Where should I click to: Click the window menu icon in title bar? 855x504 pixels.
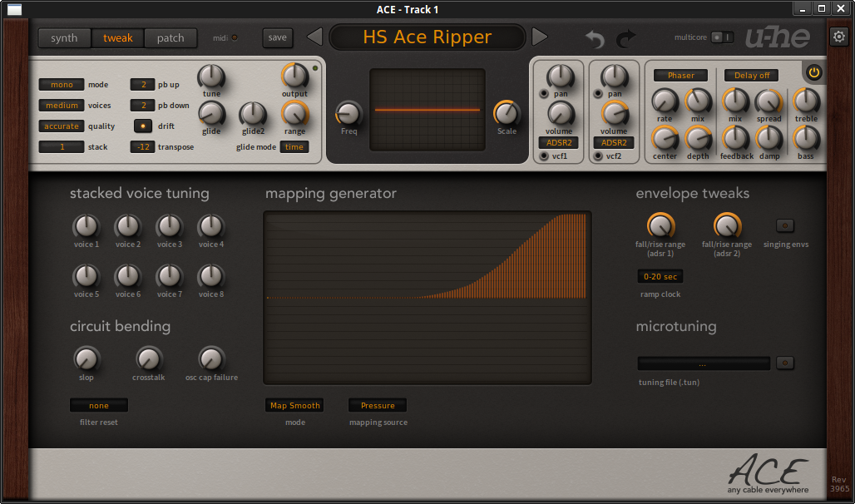point(14,9)
